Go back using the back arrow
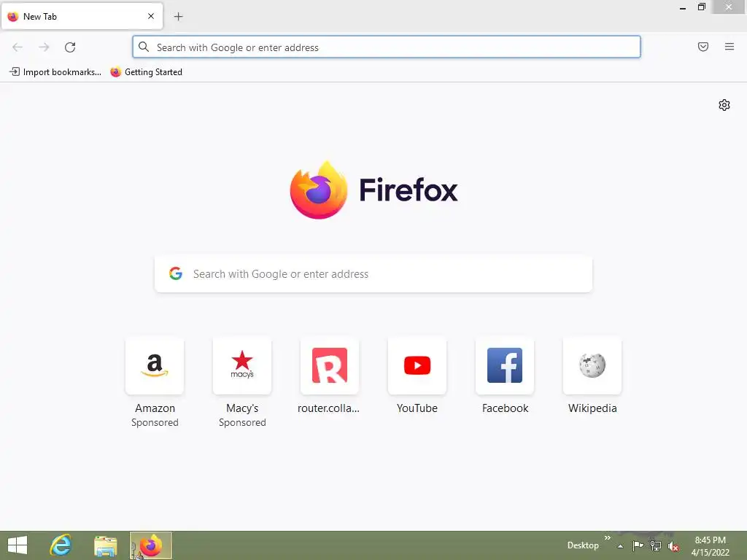747x560 pixels. tap(18, 47)
